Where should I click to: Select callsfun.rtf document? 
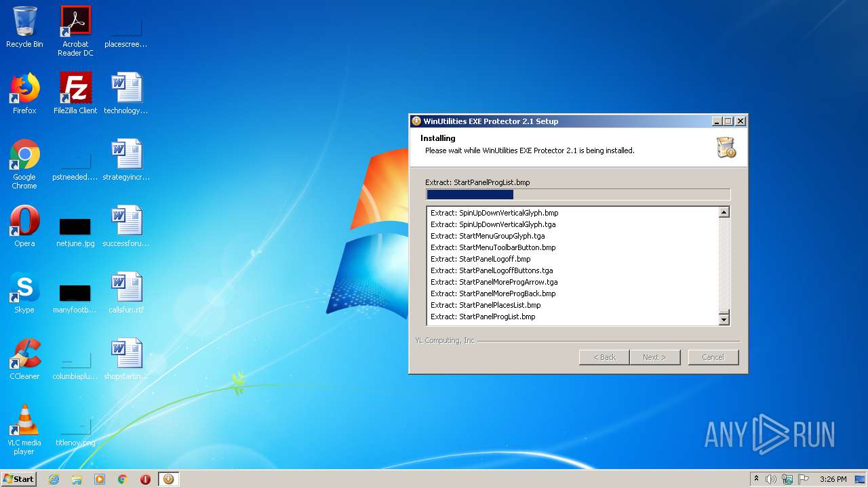(126, 293)
